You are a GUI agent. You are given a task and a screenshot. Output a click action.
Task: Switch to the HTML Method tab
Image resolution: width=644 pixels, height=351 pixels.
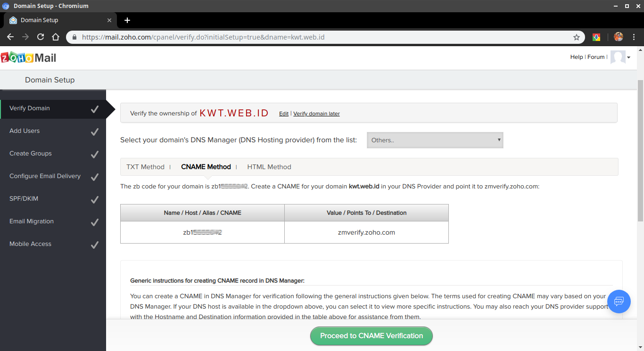[x=269, y=167]
